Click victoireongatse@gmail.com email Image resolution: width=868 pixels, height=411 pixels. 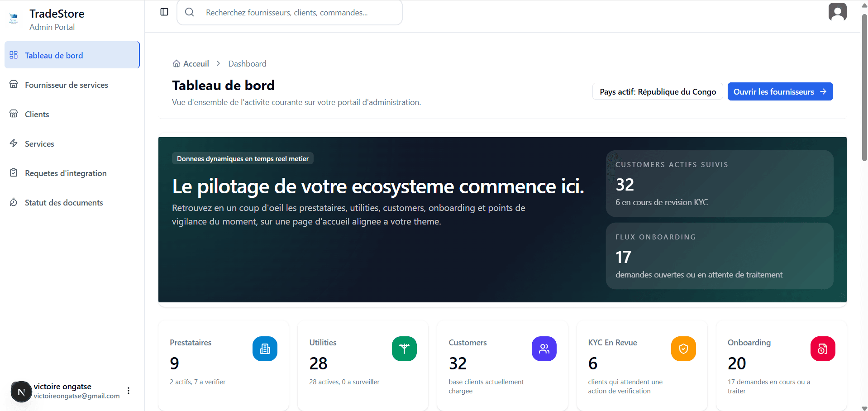tap(76, 396)
